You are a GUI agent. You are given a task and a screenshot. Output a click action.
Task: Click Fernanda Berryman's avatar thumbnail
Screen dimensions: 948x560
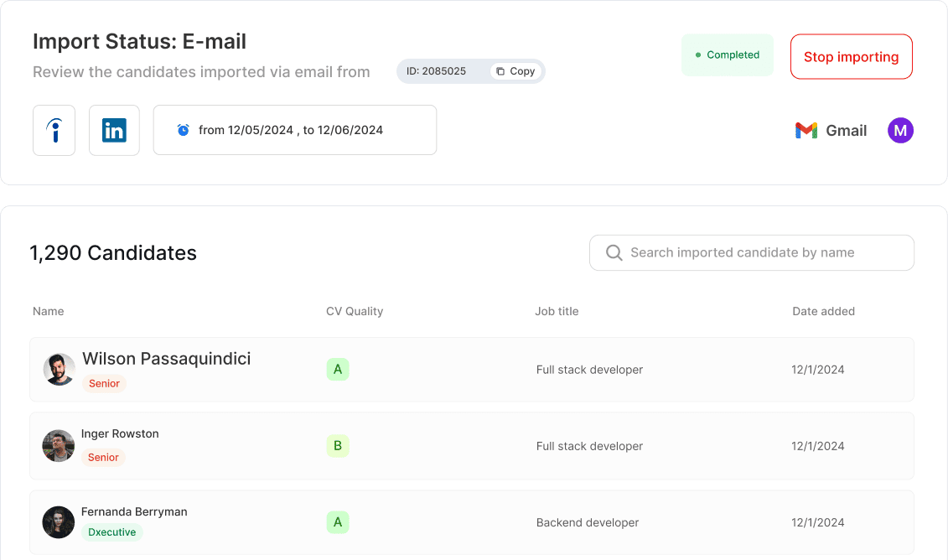pyautogui.click(x=59, y=522)
